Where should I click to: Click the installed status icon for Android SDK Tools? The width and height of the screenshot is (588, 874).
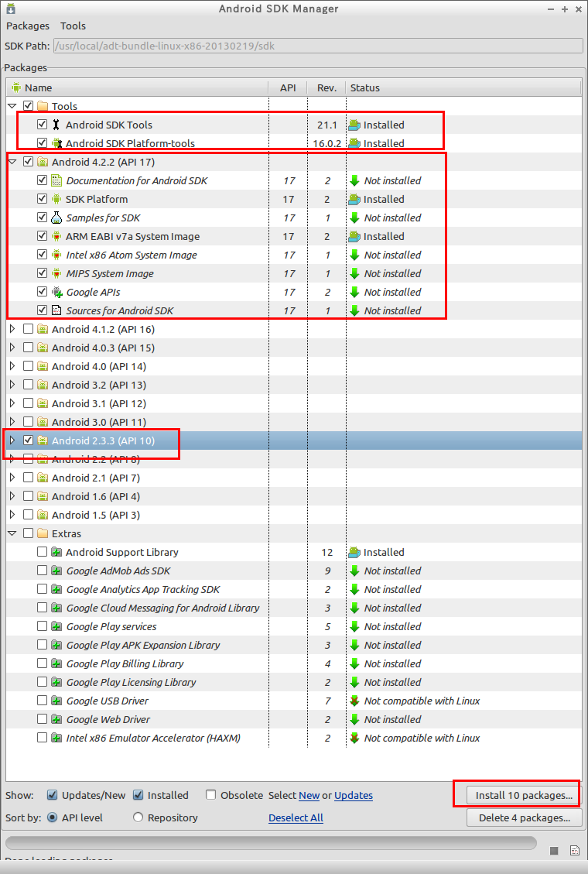point(354,125)
